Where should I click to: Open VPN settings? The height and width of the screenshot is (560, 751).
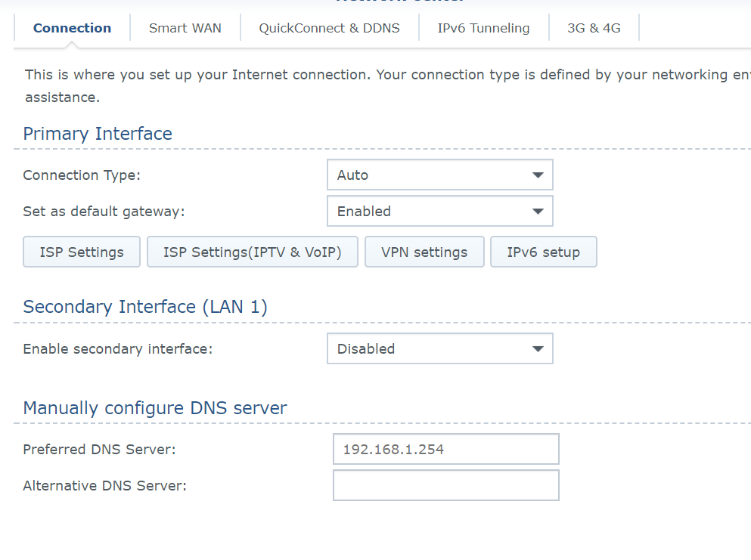[x=424, y=252]
